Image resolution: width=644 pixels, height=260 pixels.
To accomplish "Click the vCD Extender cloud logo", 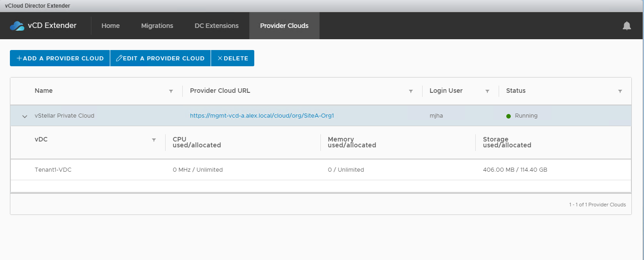I will coord(17,26).
